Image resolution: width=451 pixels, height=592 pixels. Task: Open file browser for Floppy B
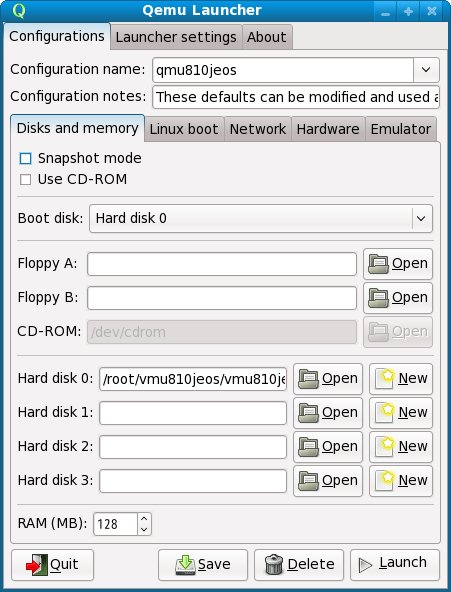398,298
